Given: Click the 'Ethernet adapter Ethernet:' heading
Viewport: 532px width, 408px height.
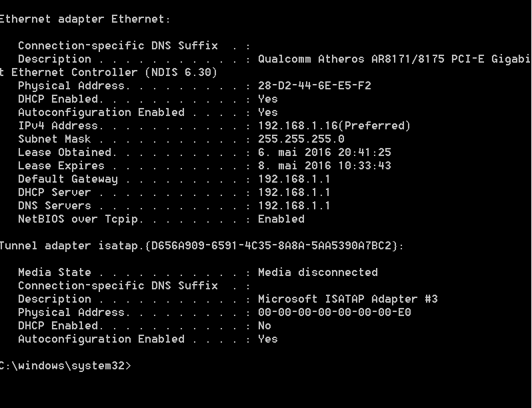Looking at the screenshot, I should click(x=85, y=19).
